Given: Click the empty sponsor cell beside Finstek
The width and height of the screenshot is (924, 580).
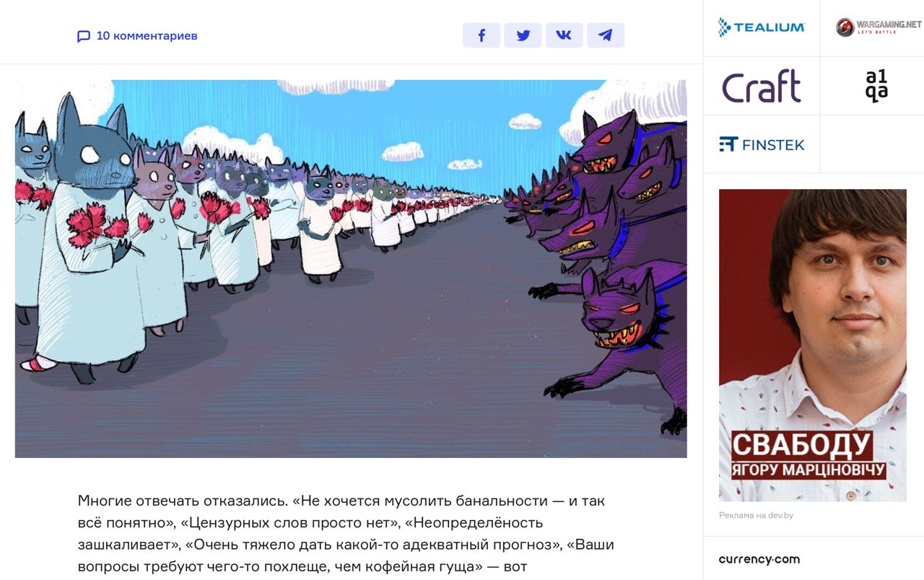Looking at the screenshot, I should (x=872, y=144).
